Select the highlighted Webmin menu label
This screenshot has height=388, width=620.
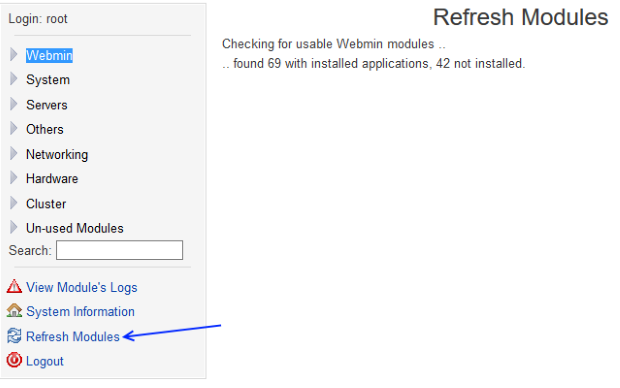pos(49,55)
